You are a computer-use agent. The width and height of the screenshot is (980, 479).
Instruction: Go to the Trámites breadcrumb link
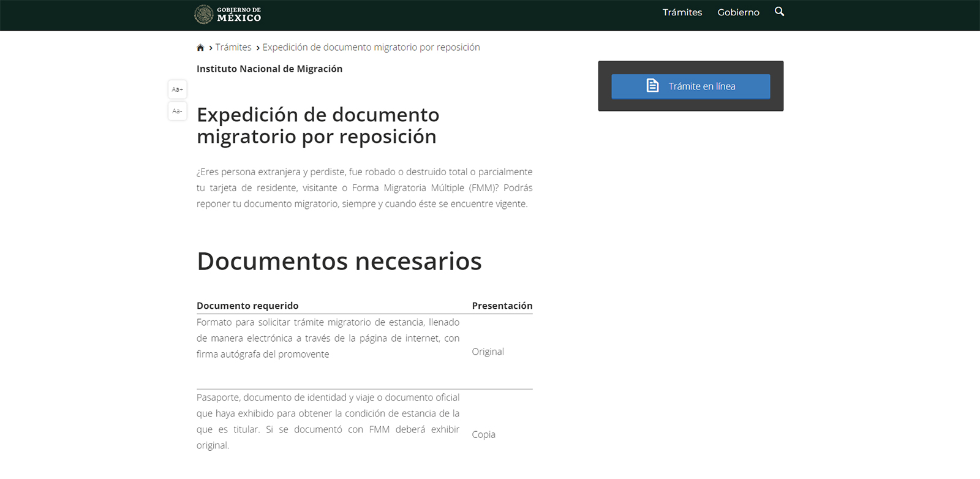coord(233,47)
